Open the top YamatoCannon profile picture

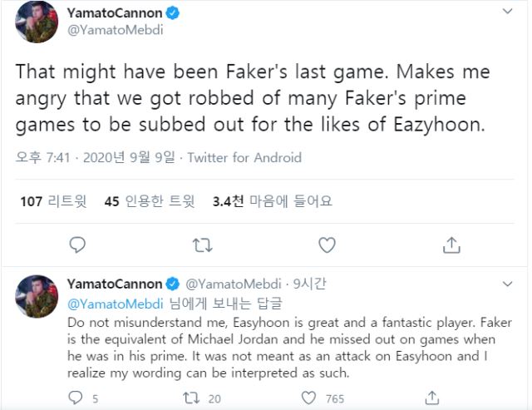pyautogui.click(x=37, y=22)
